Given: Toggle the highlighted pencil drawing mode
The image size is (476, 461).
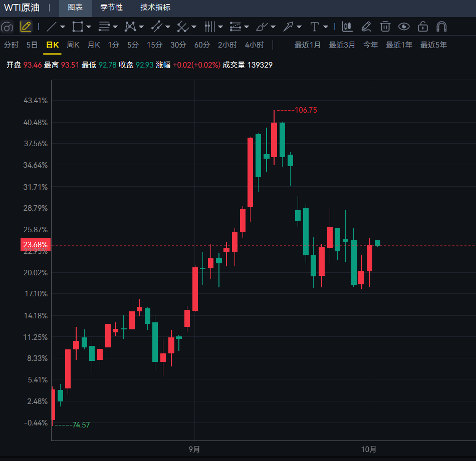Looking at the screenshot, I should [x=26, y=27].
